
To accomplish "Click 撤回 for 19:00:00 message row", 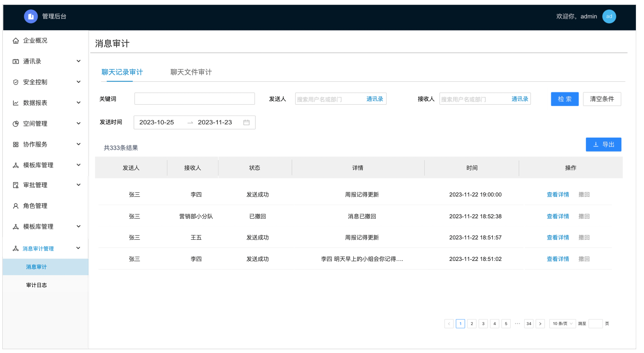I will pyautogui.click(x=584, y=195).
